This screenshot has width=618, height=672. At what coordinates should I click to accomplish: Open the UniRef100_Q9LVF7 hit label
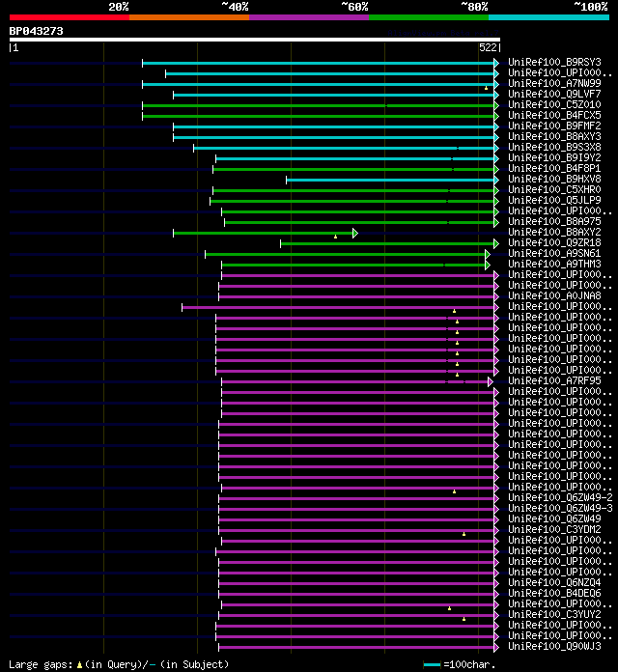(x=554, y=94)
